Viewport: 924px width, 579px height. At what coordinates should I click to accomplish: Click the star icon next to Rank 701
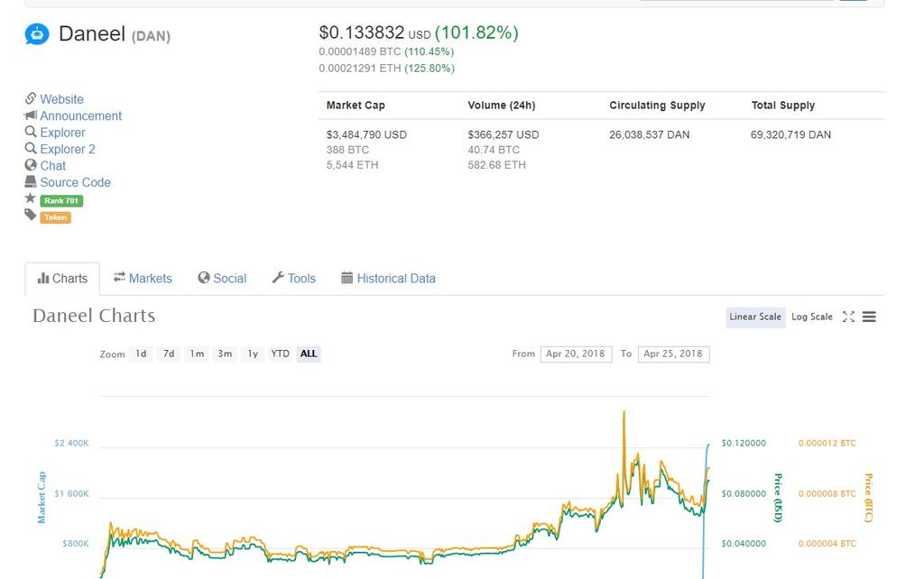30,198
